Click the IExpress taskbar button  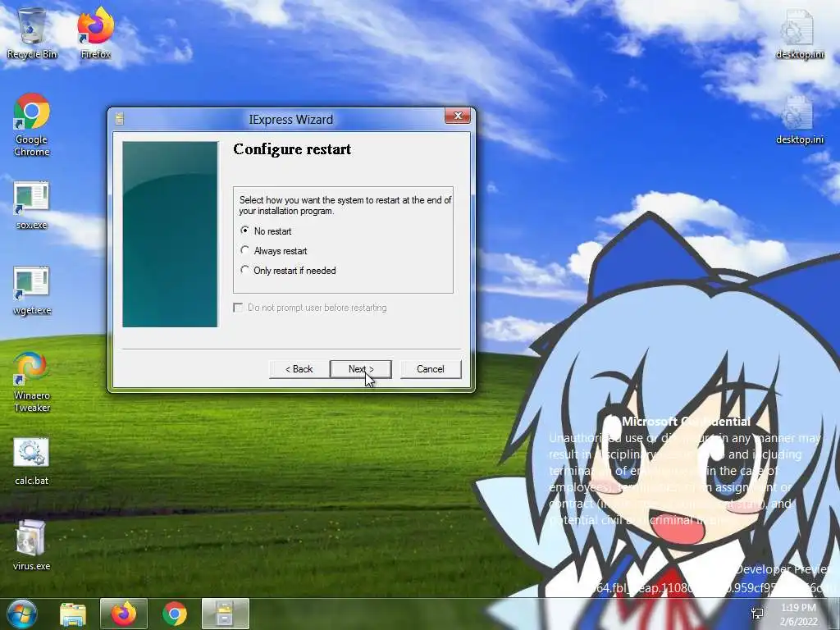[225, 614]
